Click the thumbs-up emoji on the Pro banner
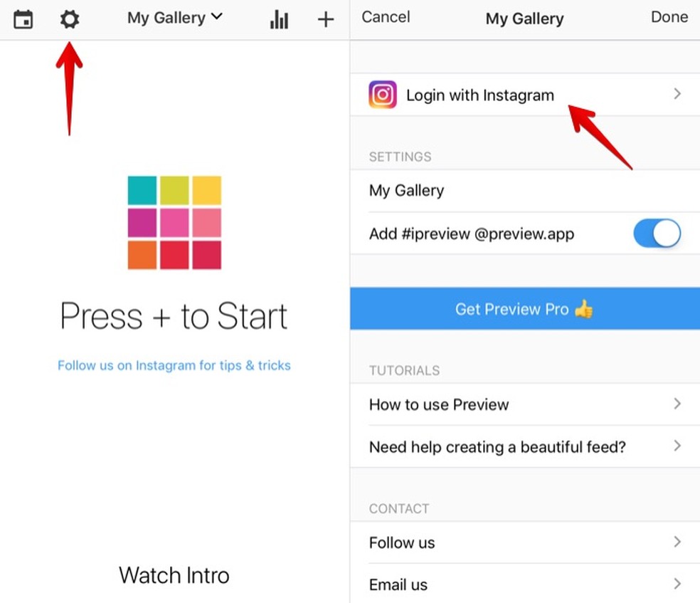The height and width of the screenshot is (603, 700). [584, 309]
